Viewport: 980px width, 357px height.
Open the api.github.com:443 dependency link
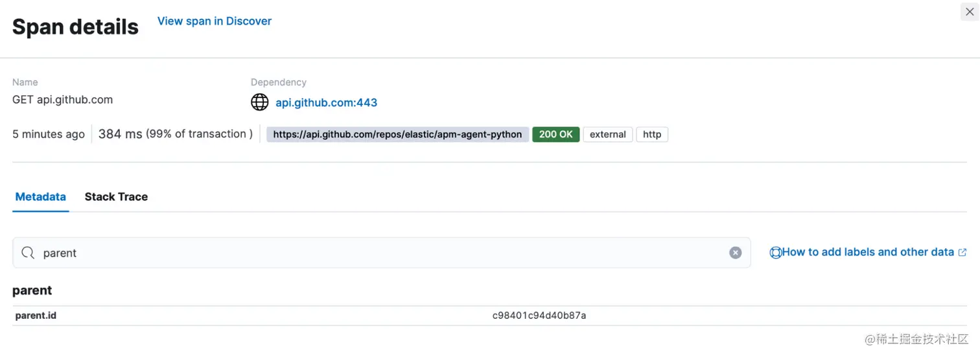click(x=326, y=102)
